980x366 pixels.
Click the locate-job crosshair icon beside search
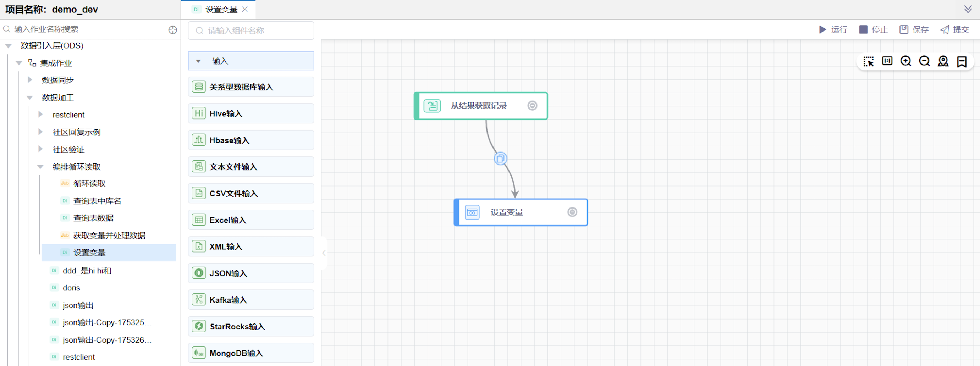173,30
